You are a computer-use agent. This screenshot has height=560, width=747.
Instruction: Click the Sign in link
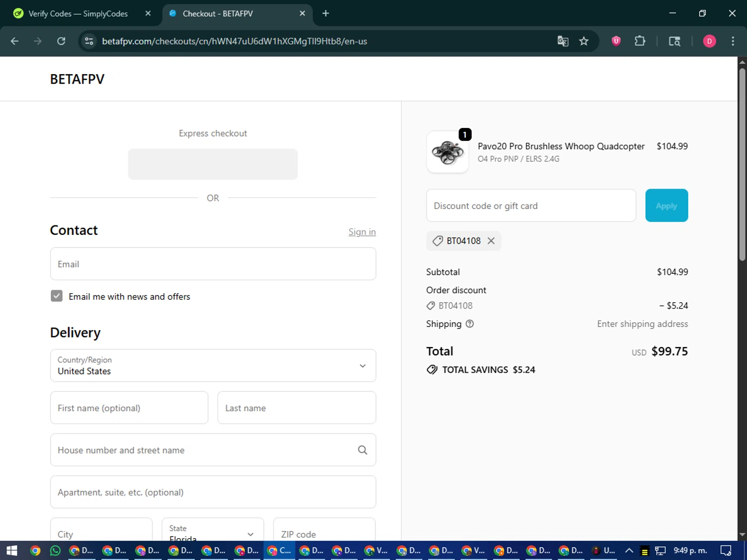coord(362,232)
